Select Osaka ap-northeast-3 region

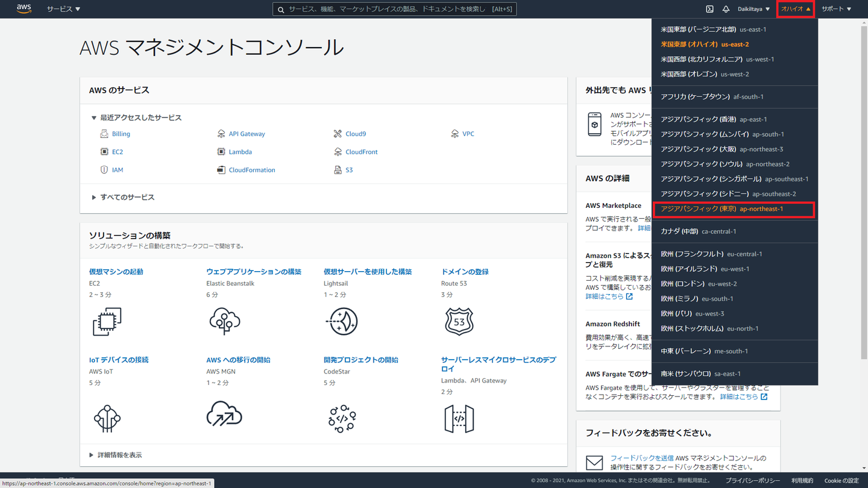722,149
